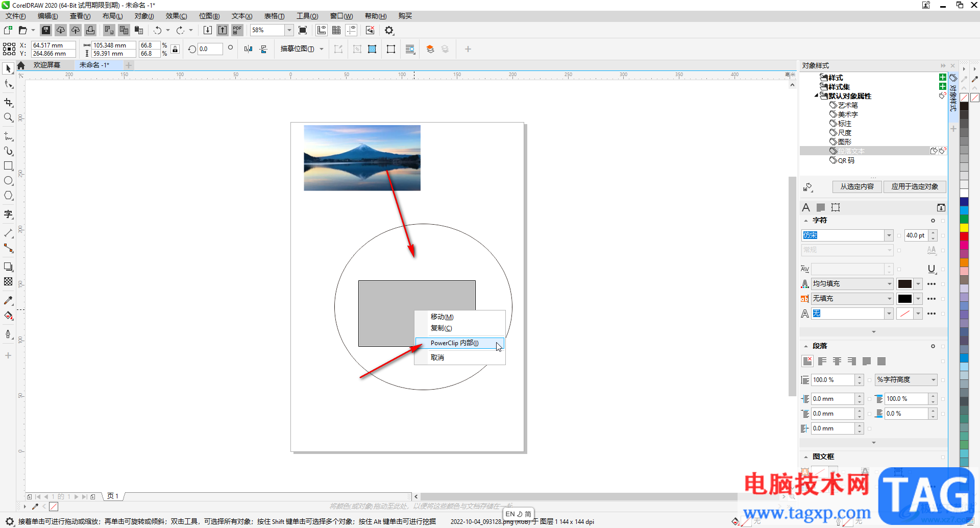The image size is (980, 528).
Task: Open the 无填充 background fill dropdown
Action: [x=889, y=299]
